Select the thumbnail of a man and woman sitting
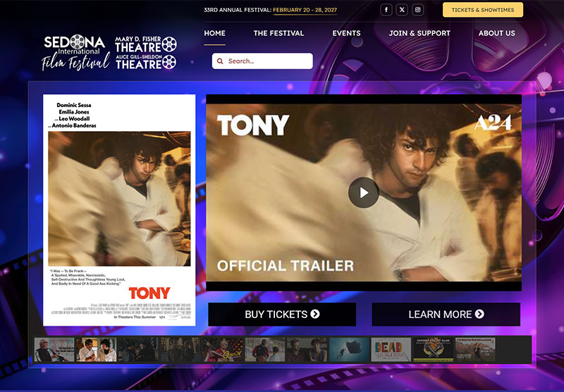 point(307,350)
